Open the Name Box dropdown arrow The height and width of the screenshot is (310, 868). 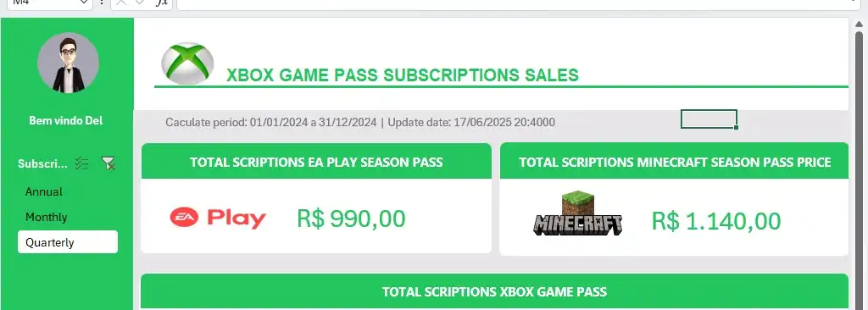pyautogui.click(x=84, y=3)
